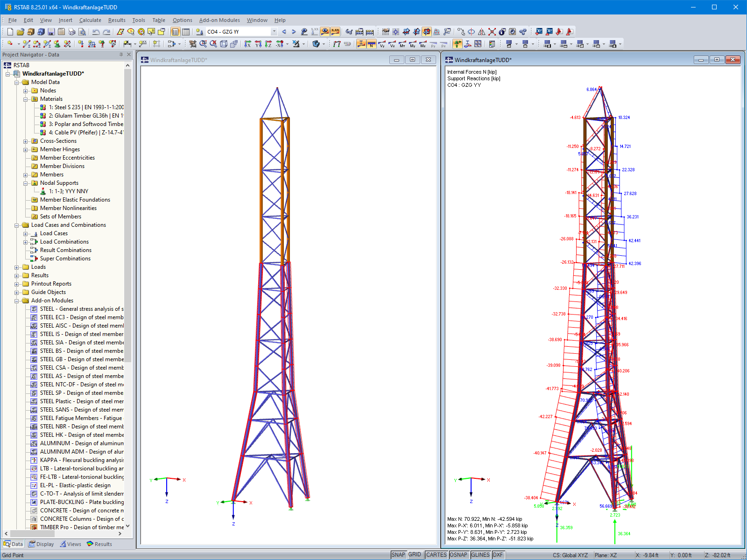Click view in X direction icon
The image size is (747, 560).
click(247, 44)
